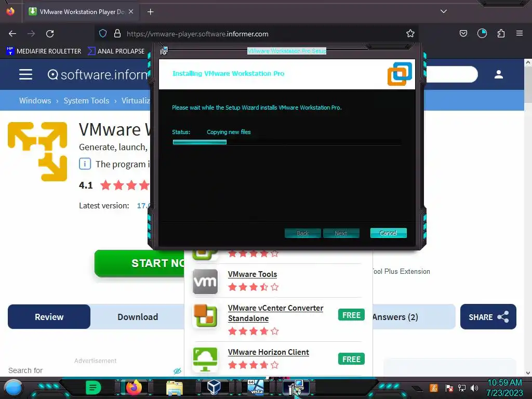The height and width of the screenshot is (399, 532).
Task: Open Firefox from the taskbar
Action: (134, 388)
